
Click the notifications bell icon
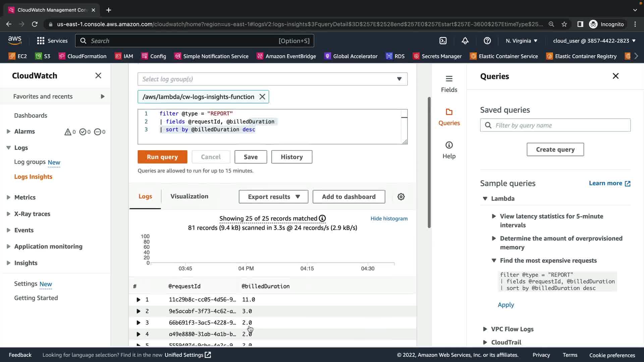[x=465, y=41]
